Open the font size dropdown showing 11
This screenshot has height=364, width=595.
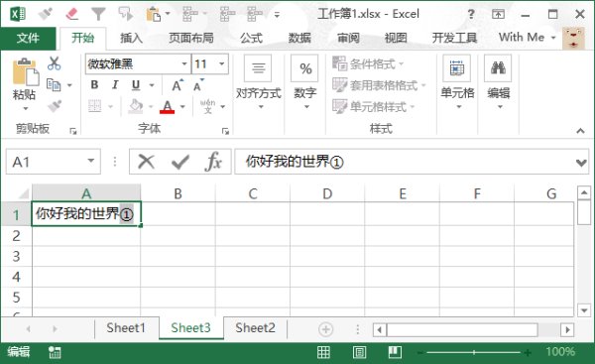coord(221,63)
